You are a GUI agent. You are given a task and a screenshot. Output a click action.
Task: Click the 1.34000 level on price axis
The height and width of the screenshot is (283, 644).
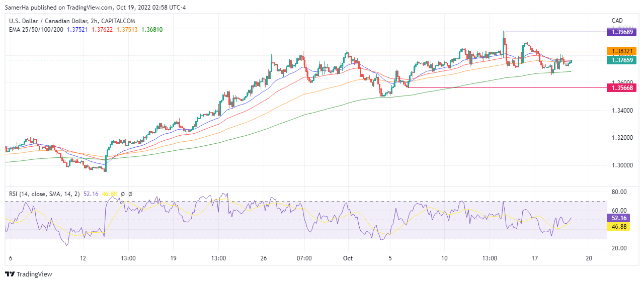tap(623, 110)
